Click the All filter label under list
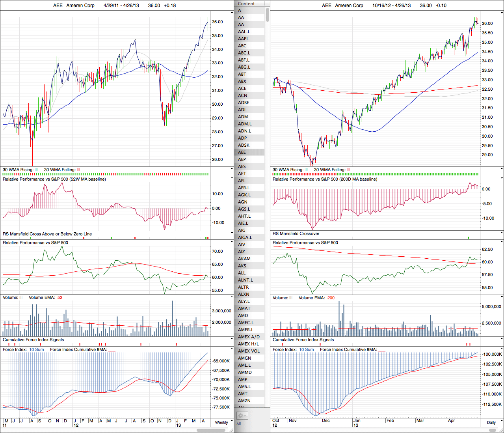The width and height of the screenshot is (504, 433). click(239, 424)
